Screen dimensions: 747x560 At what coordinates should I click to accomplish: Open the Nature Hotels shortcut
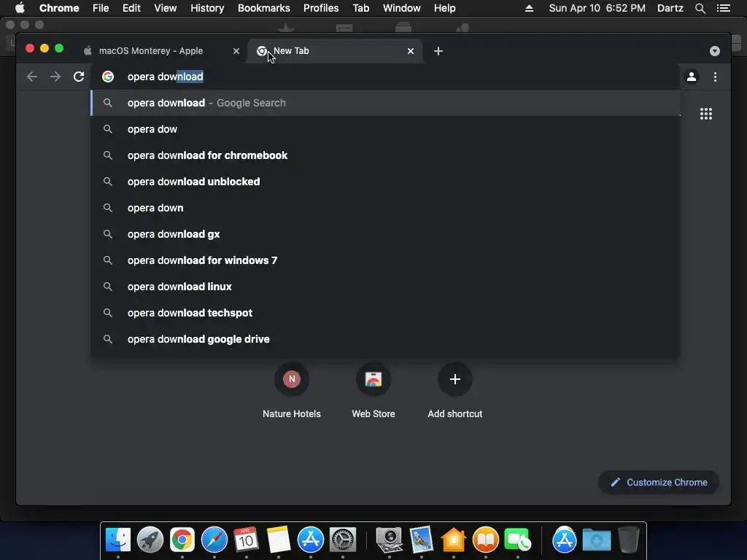(x=292, y=391)
